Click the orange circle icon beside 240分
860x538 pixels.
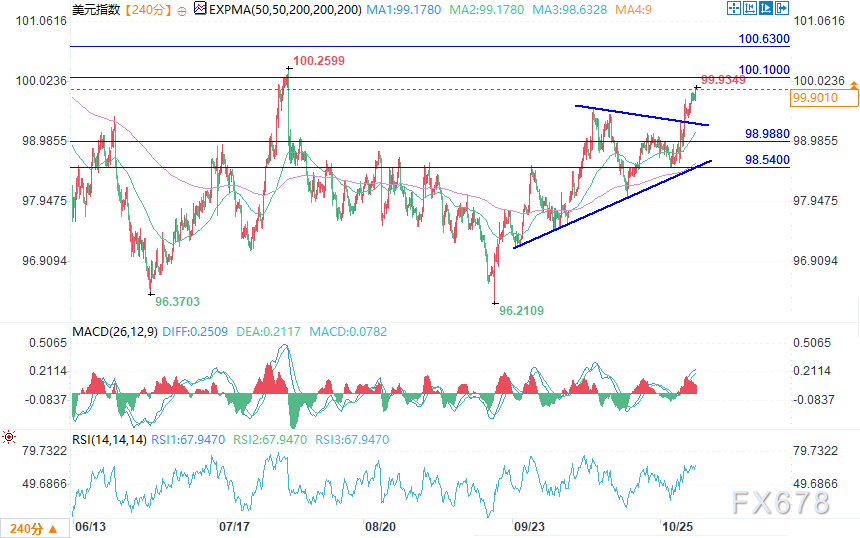pos(183,8)
